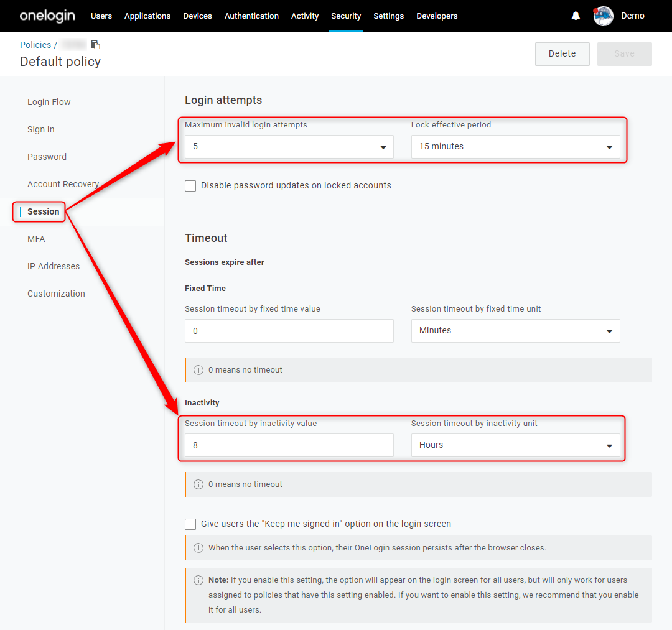Open Session timeout by fixed time unit dropdown
Image resolution: width=672 pixels, height=630 pixels.
516,331
